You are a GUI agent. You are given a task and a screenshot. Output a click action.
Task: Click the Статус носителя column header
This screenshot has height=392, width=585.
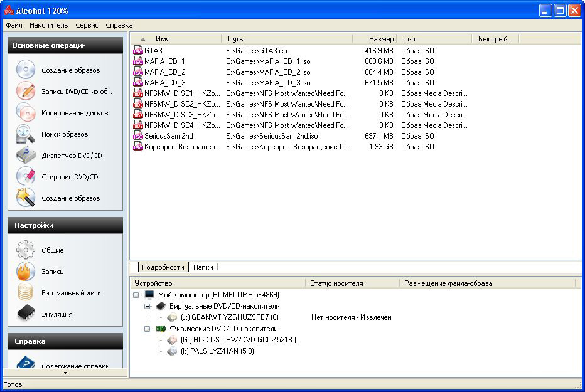[x=352, y=283]
